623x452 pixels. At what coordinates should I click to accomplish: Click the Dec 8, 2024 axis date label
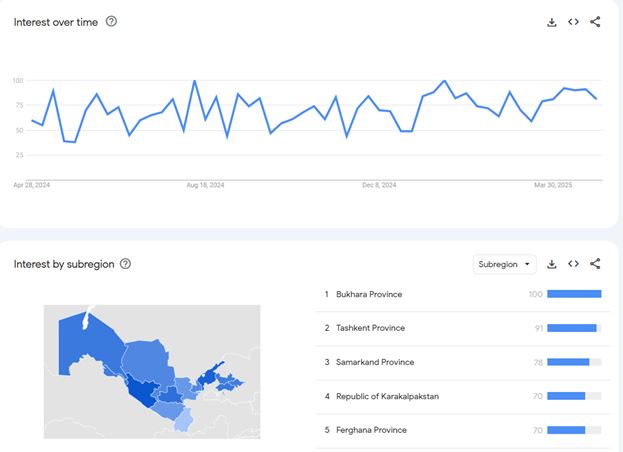click(379, 185)
